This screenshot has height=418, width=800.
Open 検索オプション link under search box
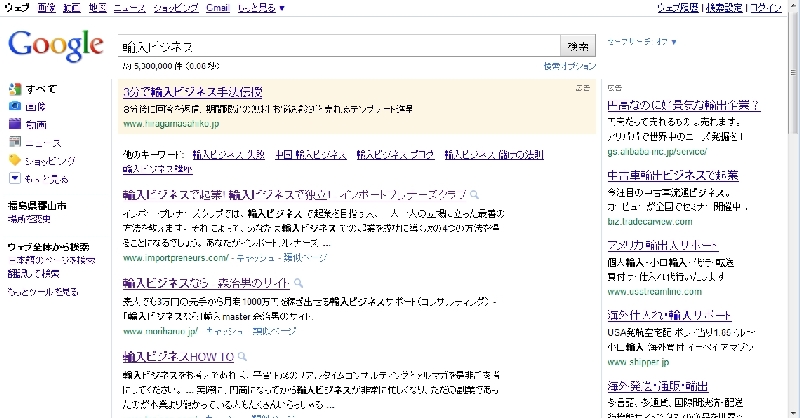pyautogui.click(x=570, y=66)
